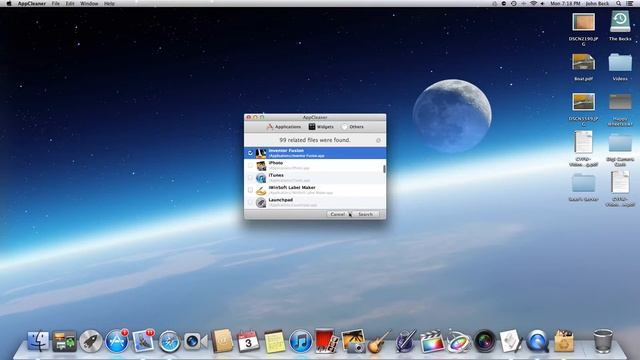640x360 pixels.
Task: Click the Cancel button
Action: [338, 214]
